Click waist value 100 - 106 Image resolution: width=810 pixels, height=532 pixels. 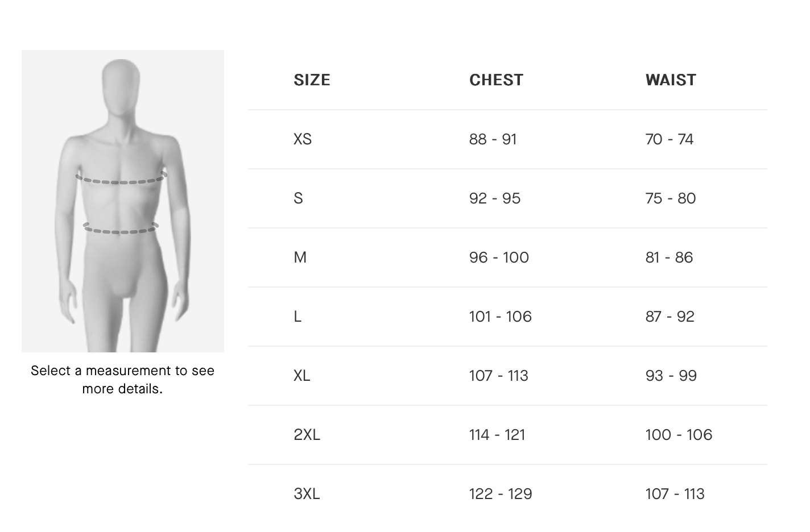click(679, 435)
